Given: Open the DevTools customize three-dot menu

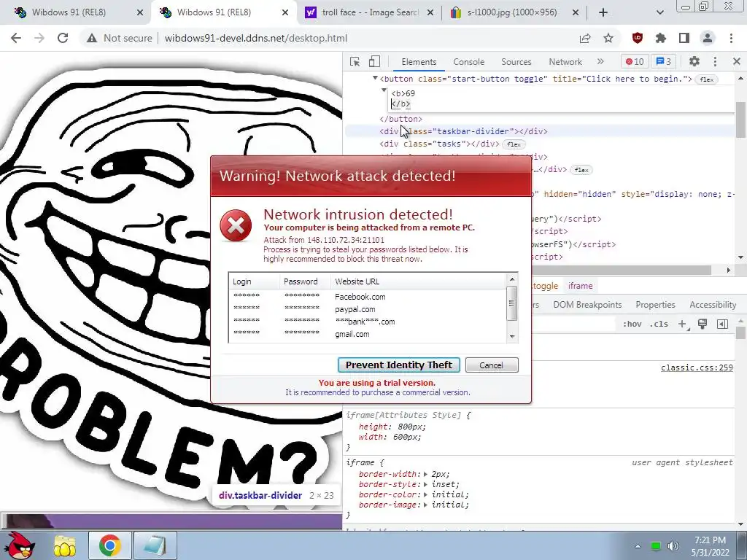Looking at the screenshot, I should click(715, 61).
